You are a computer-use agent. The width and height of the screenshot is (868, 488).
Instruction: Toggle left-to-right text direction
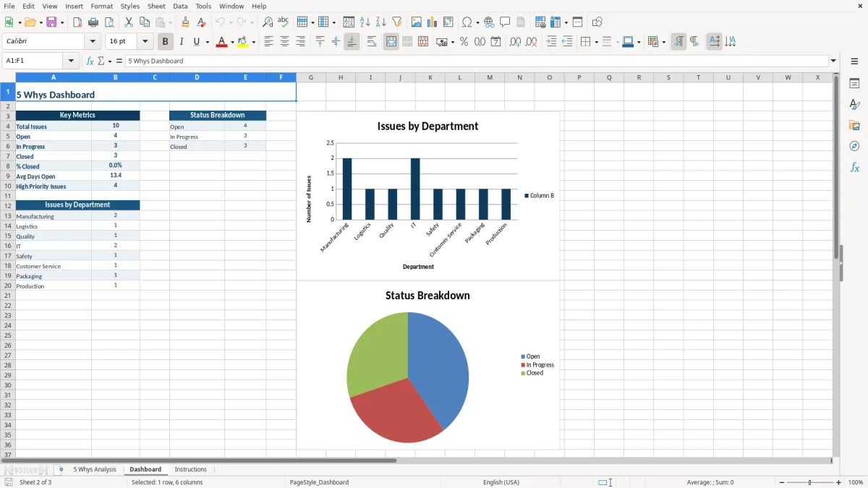(x=678, y=42)
